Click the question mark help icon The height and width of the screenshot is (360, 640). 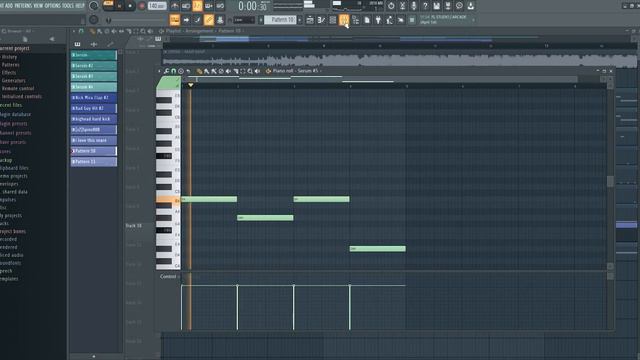point(425,6)
